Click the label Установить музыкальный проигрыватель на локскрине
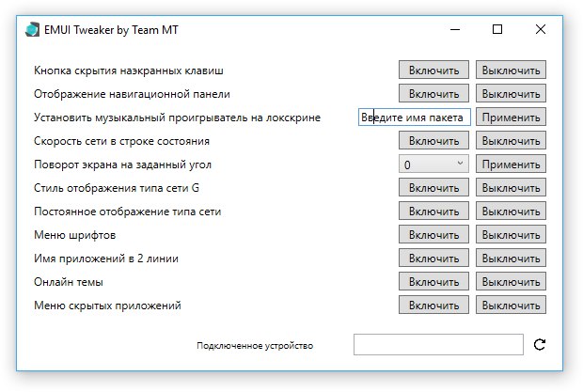This screenshot has height=392, width=583. [x=177, y=118]
